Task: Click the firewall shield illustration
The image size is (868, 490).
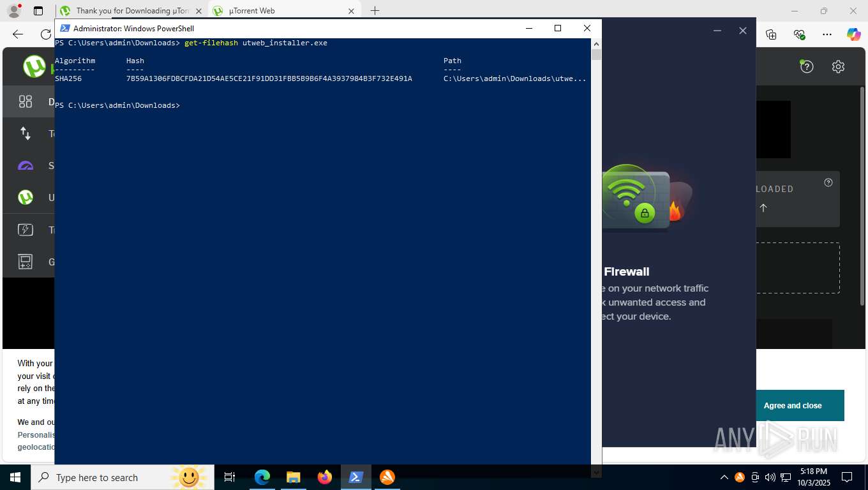Action: click(646, 198)
